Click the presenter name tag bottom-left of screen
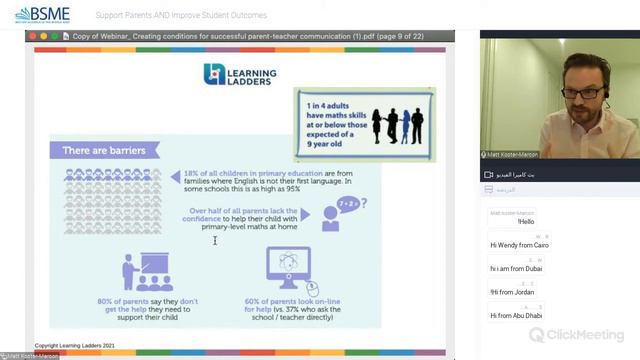This screenshot has height=360, width=640. pyautogui.click(x=29, y=356)
